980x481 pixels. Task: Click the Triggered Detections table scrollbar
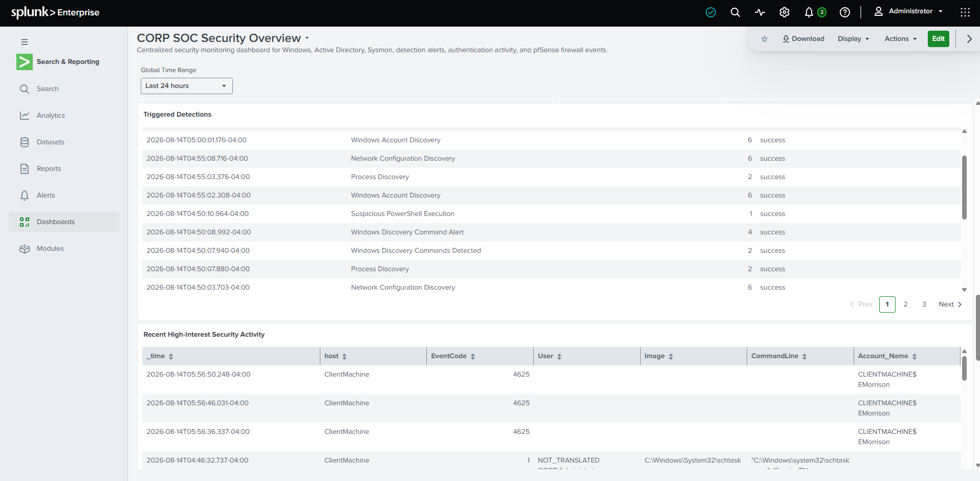(965, 187)
